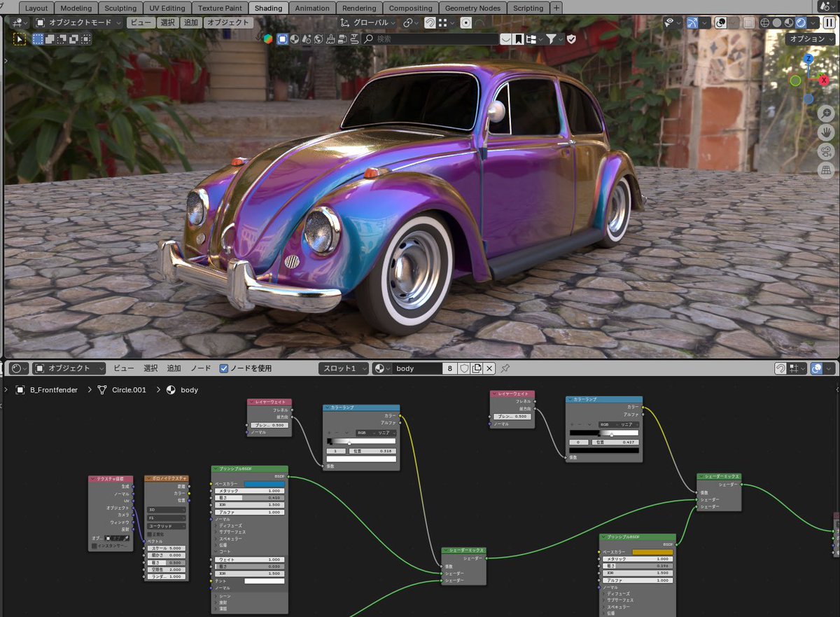This screenshot has width=840, height=617.
Task: Pause the viewport render preview
Action: tap(829, 22)
